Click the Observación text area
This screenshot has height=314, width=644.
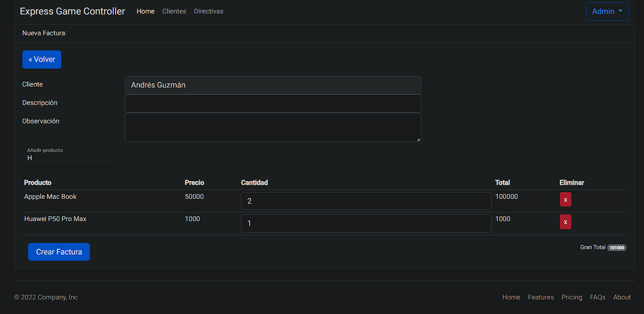pyautogui.click(x=272, y=127)
